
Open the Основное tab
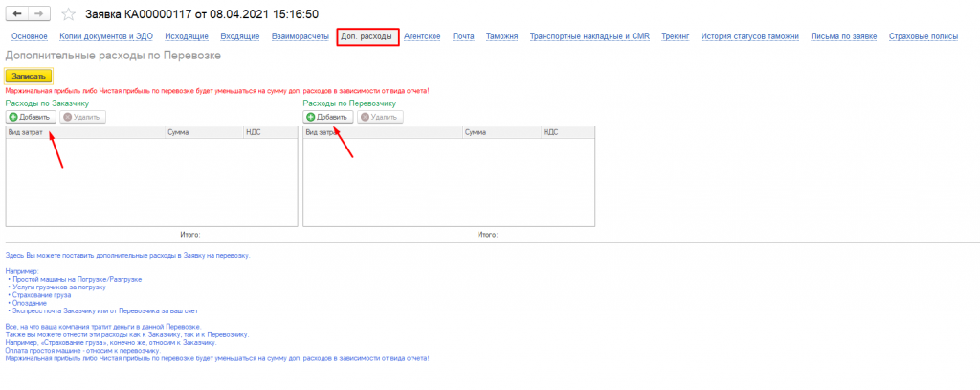coord(30,37)
